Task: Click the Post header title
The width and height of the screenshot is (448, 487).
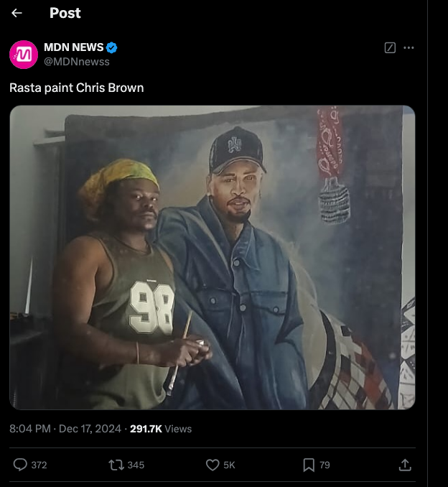Action: coord(65,13)
